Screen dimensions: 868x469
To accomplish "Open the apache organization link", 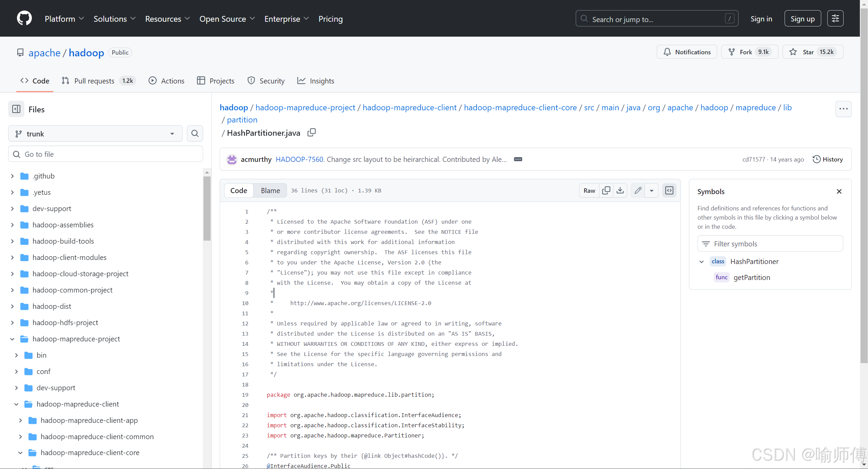I will click(x=44, y=53).
